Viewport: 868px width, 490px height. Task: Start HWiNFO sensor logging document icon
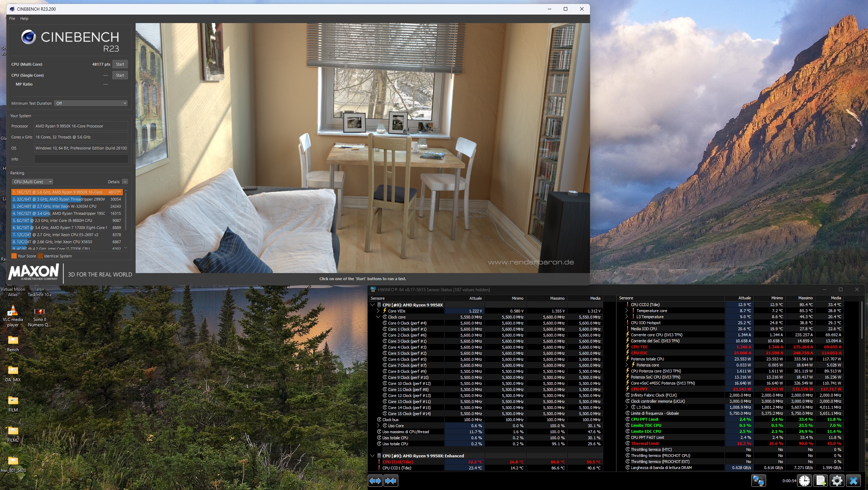[x=821, y=481]
